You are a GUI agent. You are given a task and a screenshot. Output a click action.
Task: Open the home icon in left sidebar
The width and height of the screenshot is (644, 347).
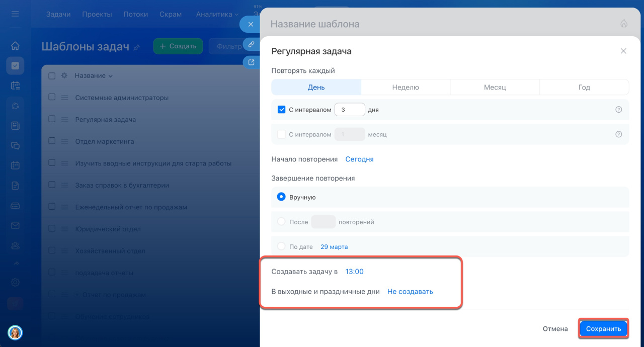point(15,46)
